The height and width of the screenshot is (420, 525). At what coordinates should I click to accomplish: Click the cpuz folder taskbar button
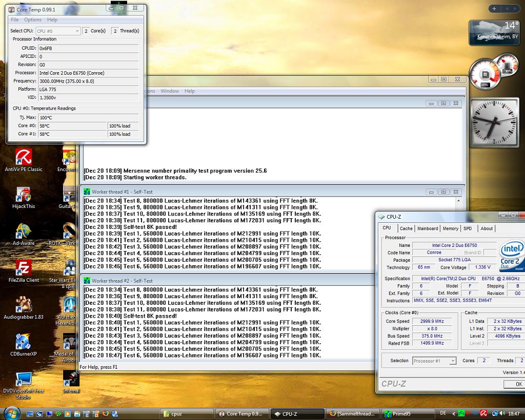187,414
